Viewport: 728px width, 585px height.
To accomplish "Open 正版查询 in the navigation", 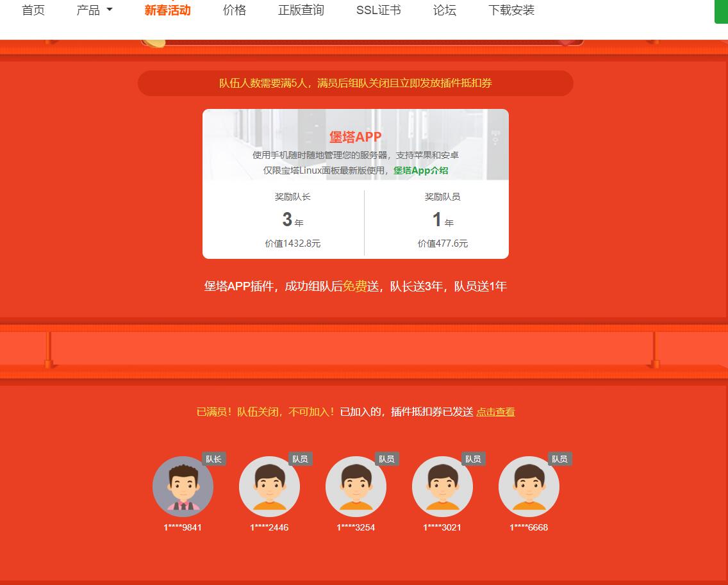I will (301, 10).
